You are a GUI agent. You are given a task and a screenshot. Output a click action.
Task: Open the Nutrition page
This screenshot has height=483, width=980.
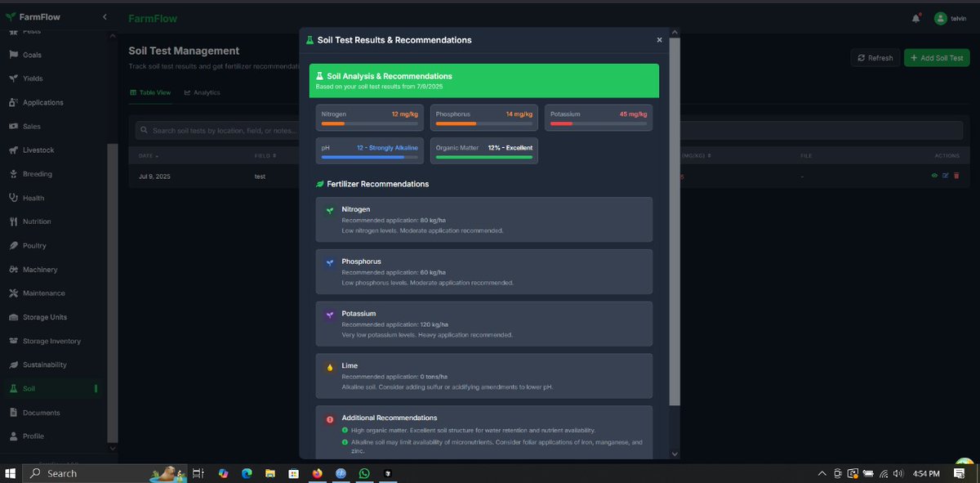pos(37,221)
